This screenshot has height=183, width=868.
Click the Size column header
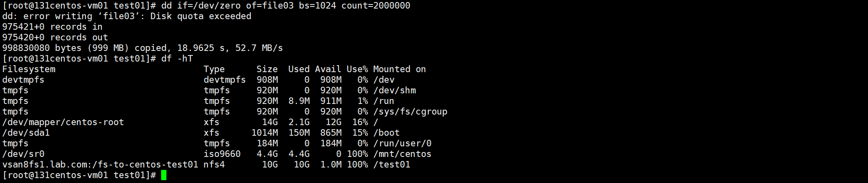(x=267, y=69)
